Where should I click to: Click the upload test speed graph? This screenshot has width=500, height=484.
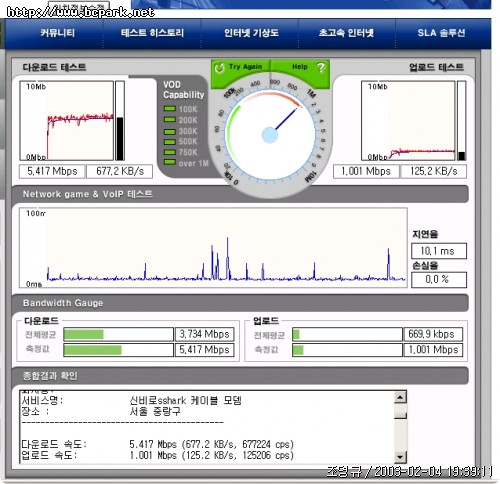pos(408,121)
